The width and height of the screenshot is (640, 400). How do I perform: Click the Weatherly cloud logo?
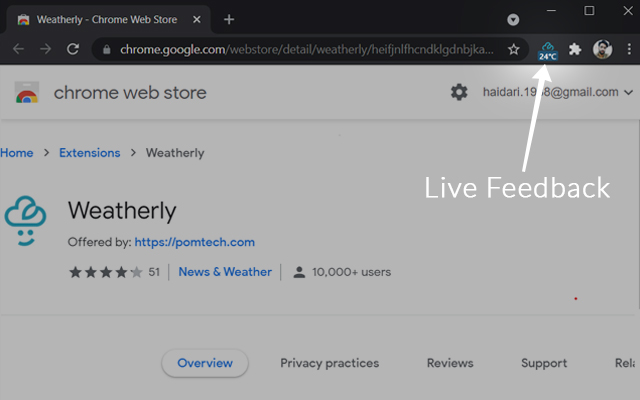click(26, 220)
